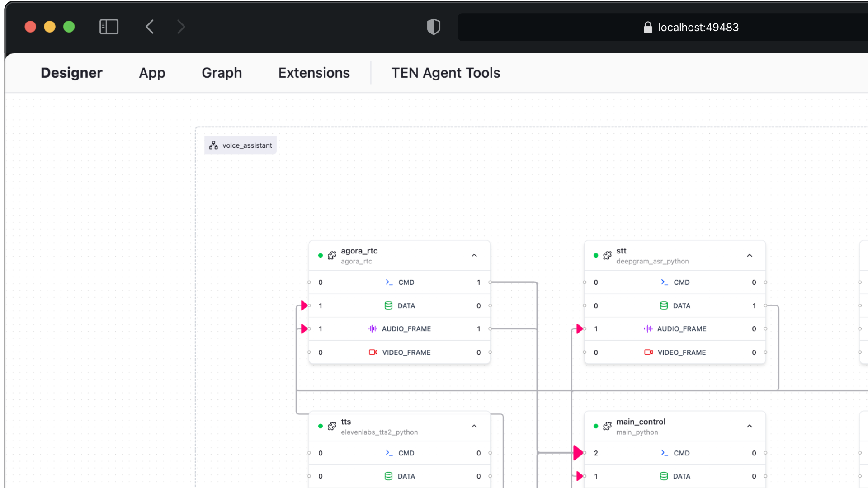868x488 pixels.
Task: Click the voice_assistant graph hierarchy icon
Action: coord(213,145)
